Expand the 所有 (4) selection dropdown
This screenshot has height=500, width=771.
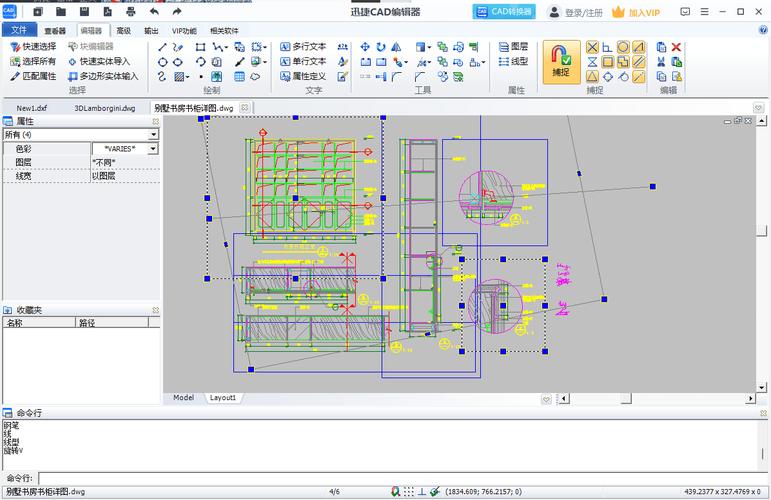click(153, 134)
